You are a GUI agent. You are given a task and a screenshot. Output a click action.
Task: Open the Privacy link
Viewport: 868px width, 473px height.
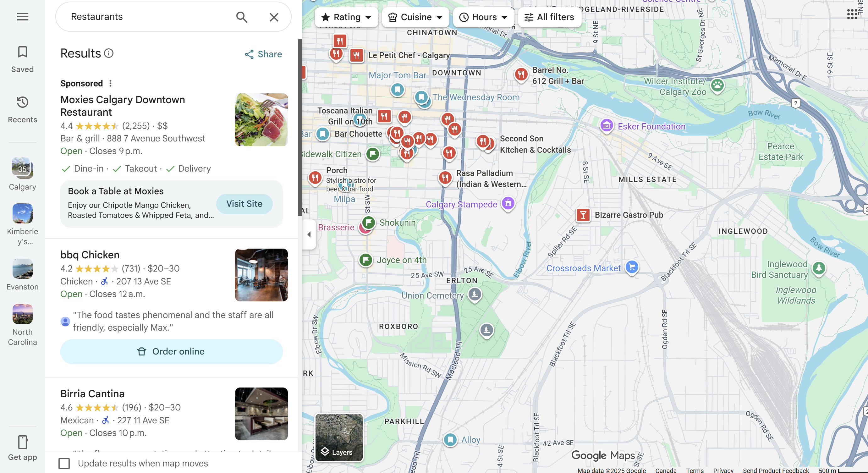pos(723,470)
